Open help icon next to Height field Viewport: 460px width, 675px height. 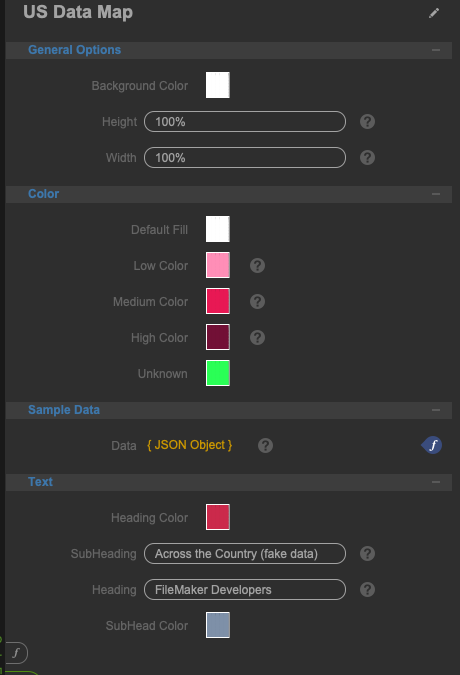pyautogui.click(x=367, y=122)
